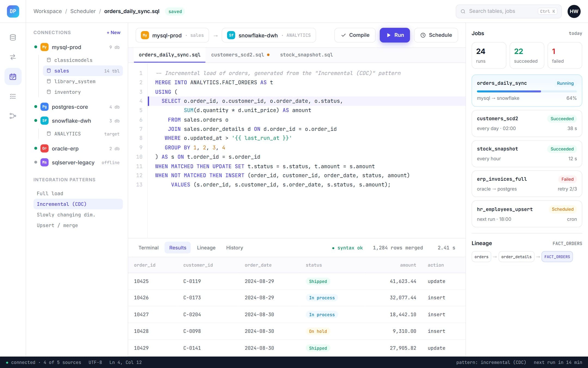Image resolution: width=588 pixels, height=368 pixels.
Task: Click the Compile button
Action: click(x=355, y=35)
